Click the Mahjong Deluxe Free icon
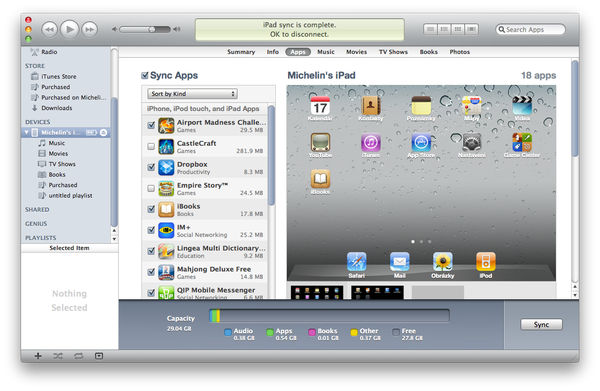This screenshot has width=600, height=391. click(166, 272)
